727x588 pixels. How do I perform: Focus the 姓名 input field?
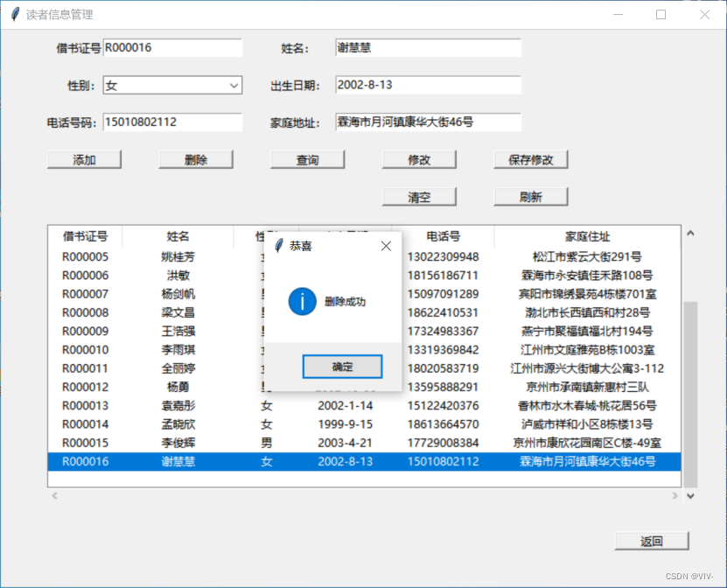coord(429,48)
